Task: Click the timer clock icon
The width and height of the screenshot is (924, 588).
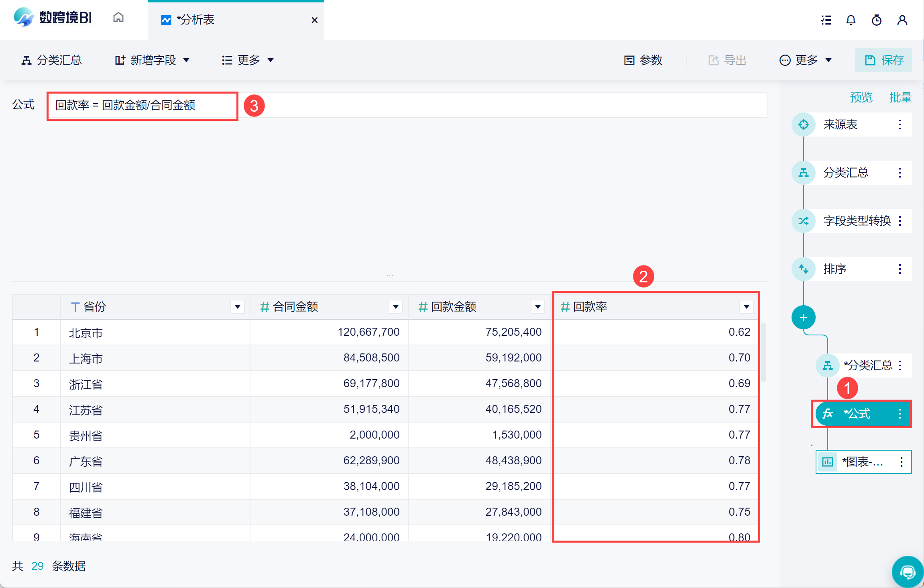Action: (877, 20)
